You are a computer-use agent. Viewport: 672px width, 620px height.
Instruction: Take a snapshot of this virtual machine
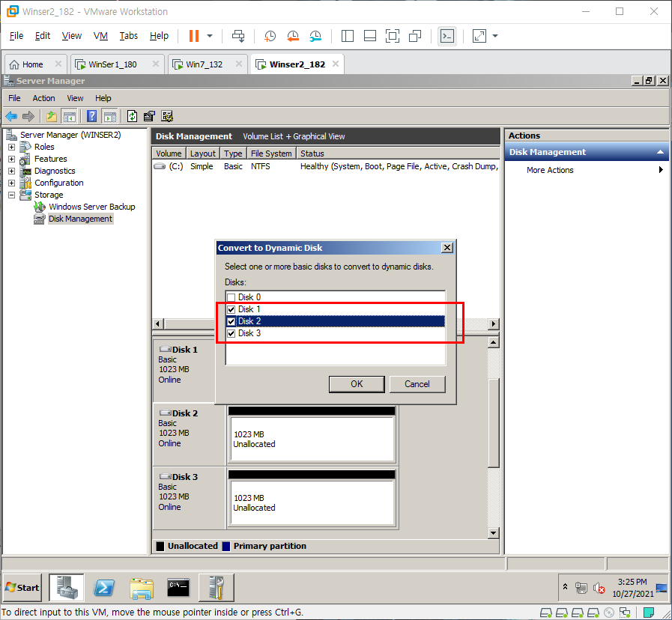270,36
